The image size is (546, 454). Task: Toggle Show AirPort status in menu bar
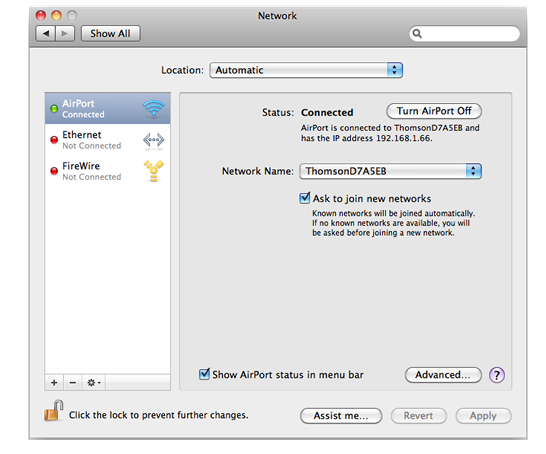click(204, 374)
